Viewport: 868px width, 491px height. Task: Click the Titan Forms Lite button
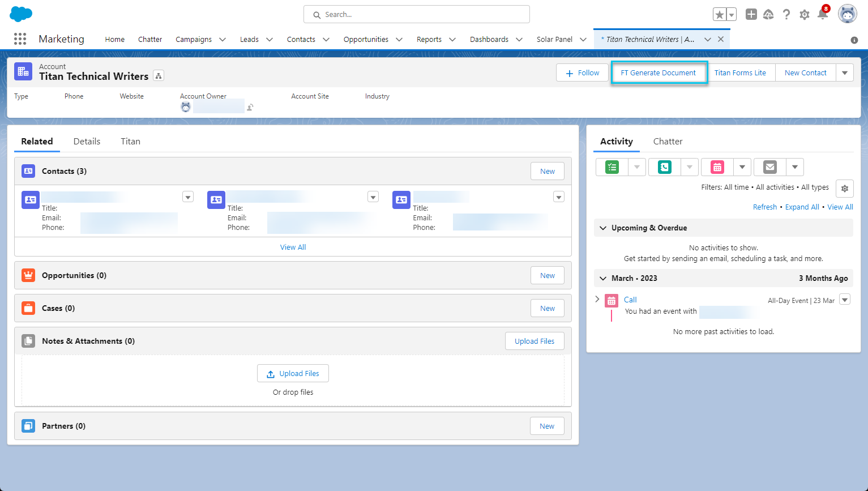(740, 72)
